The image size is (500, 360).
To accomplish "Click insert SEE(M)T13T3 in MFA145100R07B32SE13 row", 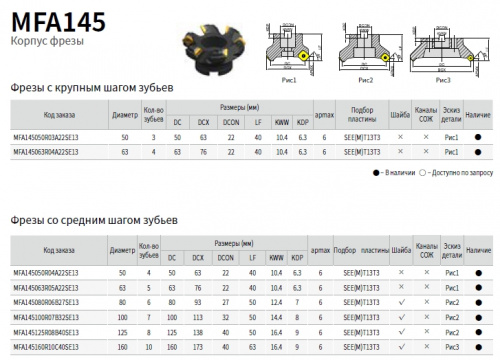I will click(361, 317).
